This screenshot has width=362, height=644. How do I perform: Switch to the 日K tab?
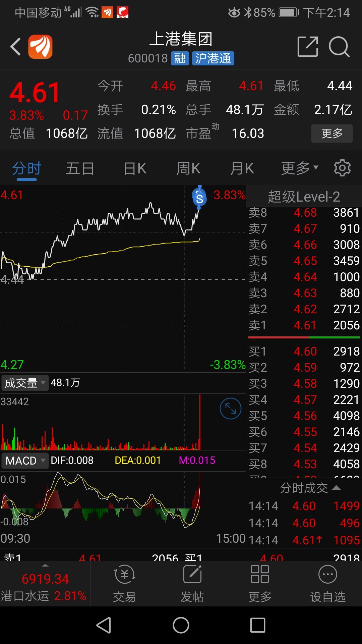coord(135,168)
